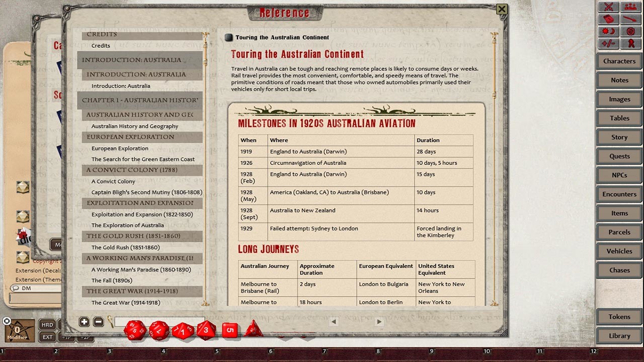
Task: Open the Encounters sidebar tab
Action: point(619,194)
